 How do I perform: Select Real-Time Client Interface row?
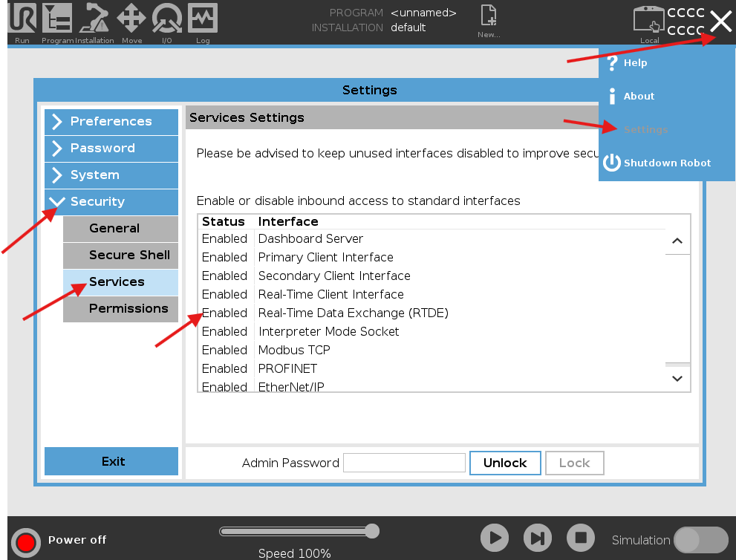coord(431,294)
